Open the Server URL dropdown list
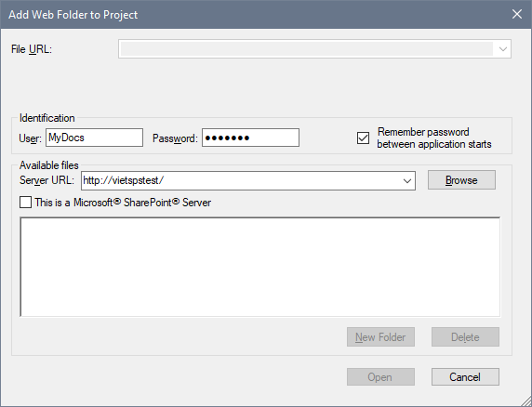 coord(407,180)
